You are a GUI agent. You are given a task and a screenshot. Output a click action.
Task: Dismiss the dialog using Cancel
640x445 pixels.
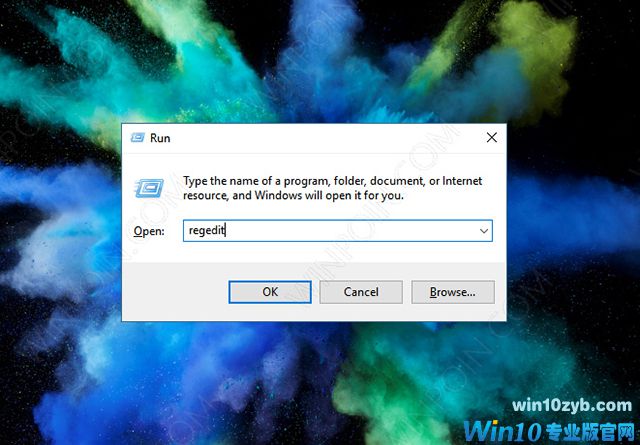(361, 292)
